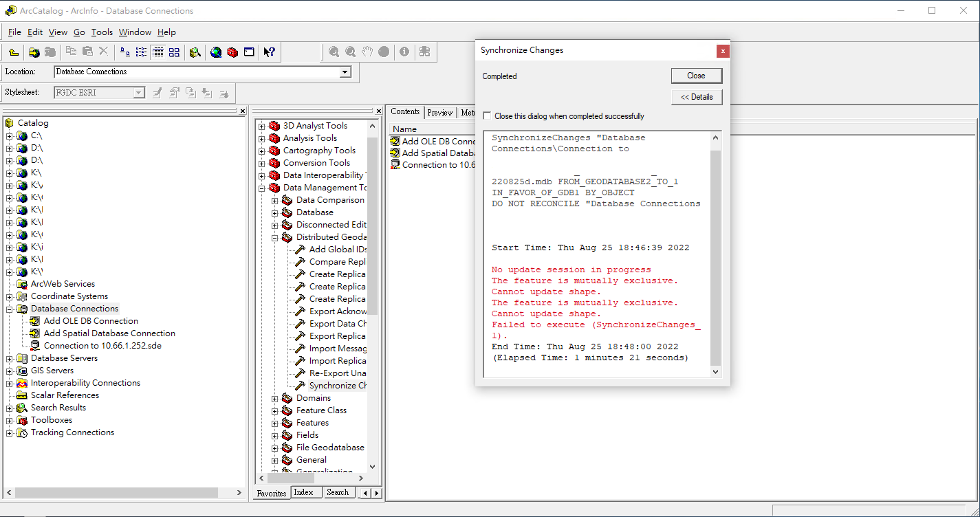Launch ArcMap globe icon
This screenshot has height=517, width=980.
[x=216, y=52]
